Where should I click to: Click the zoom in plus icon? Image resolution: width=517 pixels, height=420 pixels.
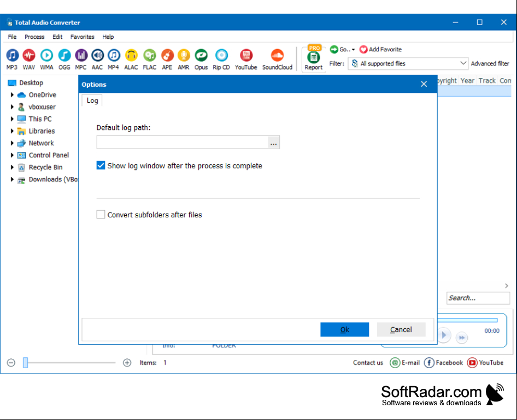pos(127,363)
